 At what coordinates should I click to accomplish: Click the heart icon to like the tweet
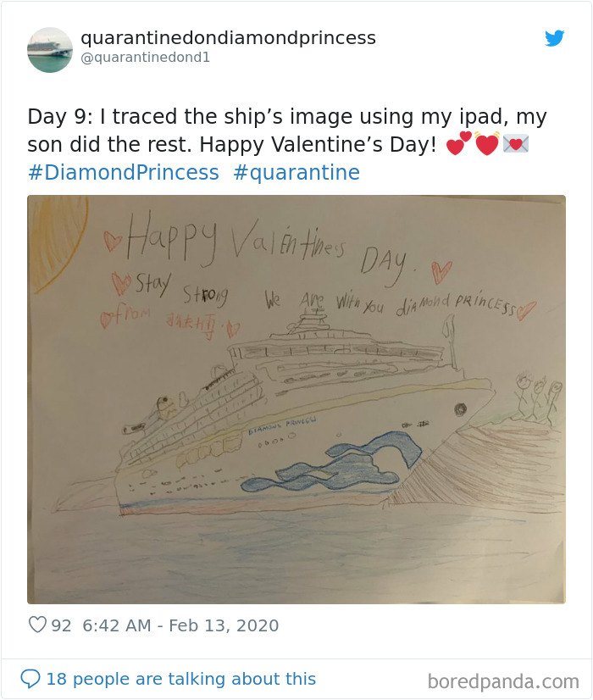tap(36, 625)
